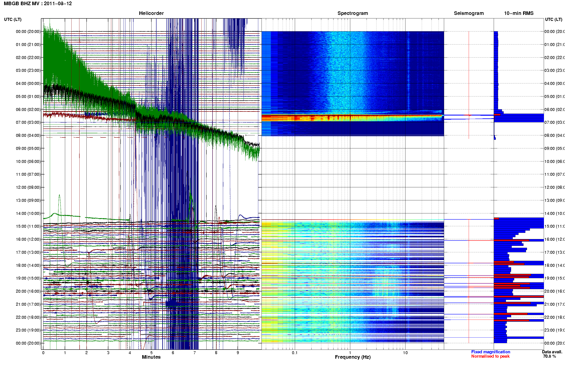Select the 'Helicorder' panel heading
Image resolution: width=588 pixels, height=368 pixels.
coord(151,13)
